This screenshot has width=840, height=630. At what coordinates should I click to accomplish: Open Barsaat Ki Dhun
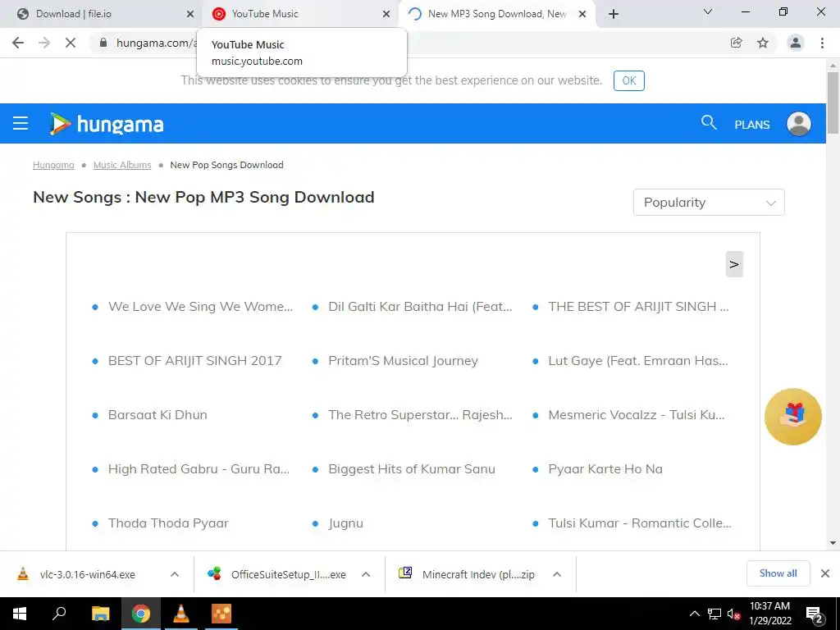tap(157, 415)
